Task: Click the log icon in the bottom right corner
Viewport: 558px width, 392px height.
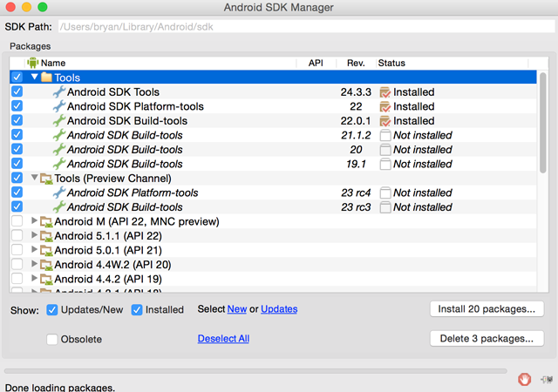Action: 546,379
